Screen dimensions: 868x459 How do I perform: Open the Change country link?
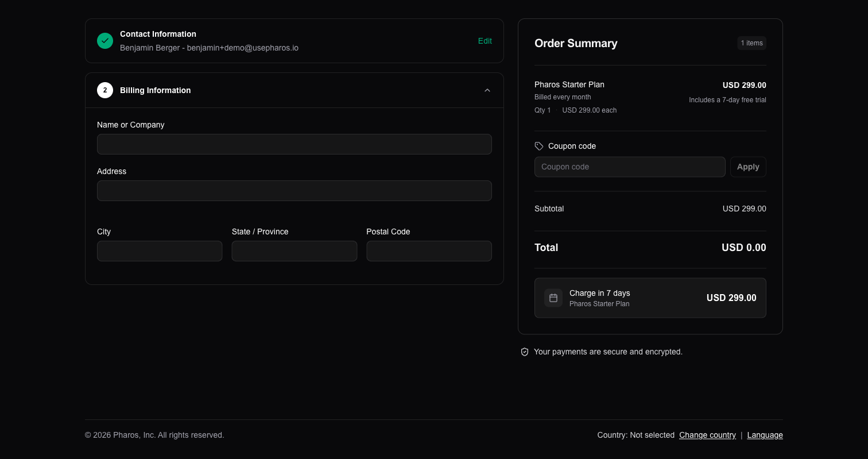(x=707, y=435)
